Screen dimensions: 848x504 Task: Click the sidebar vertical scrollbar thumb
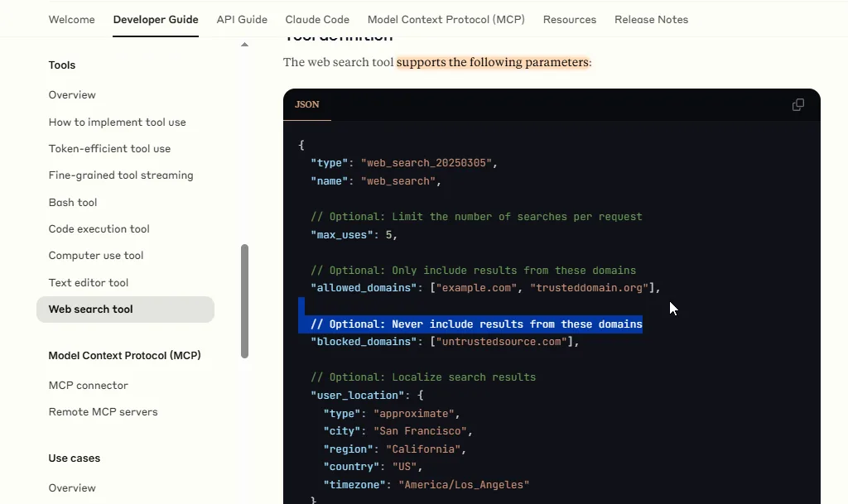point(244,300)
